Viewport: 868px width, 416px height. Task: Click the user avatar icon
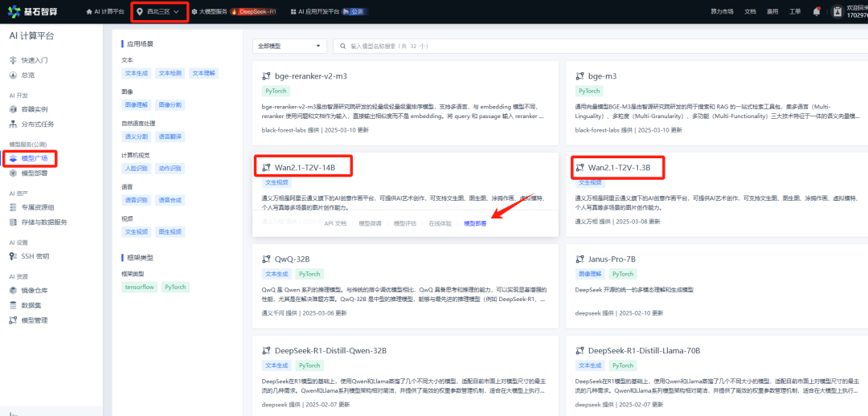[x=837, y=11]
